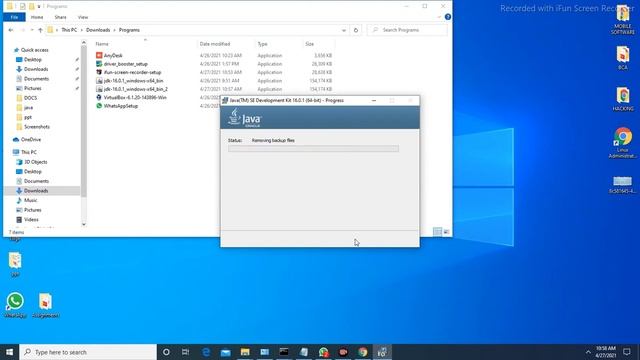Launch Microsoft Edge from taskbar
640x360 pixels.
[206, 352]
